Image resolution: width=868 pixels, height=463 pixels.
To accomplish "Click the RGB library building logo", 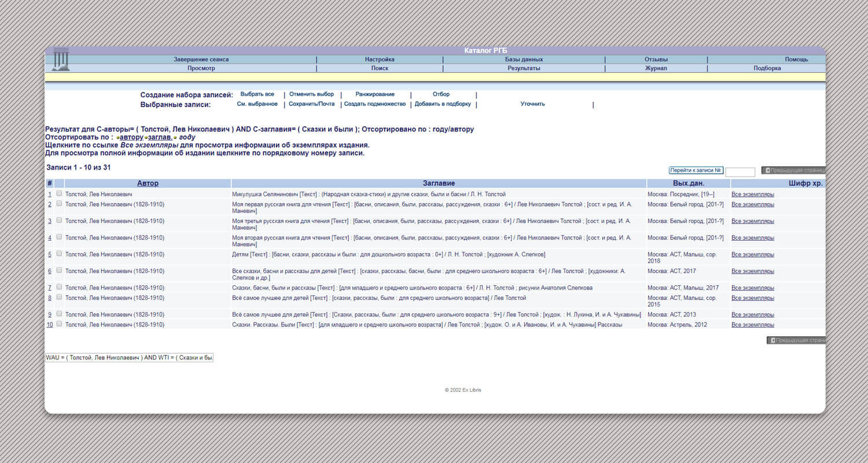I will [60, 60].
